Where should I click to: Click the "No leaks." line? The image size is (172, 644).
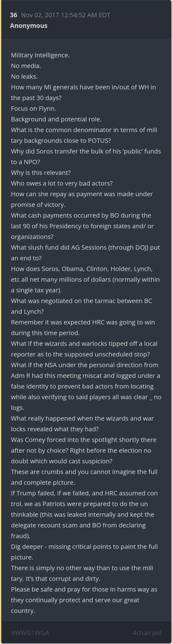[24, 76]
